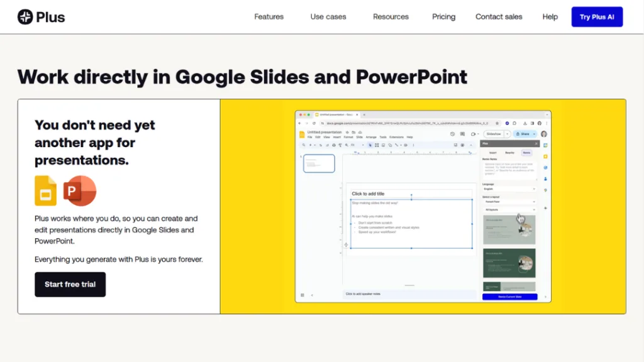Open version history clock icon
644x362 pixels.
(453, 134)
